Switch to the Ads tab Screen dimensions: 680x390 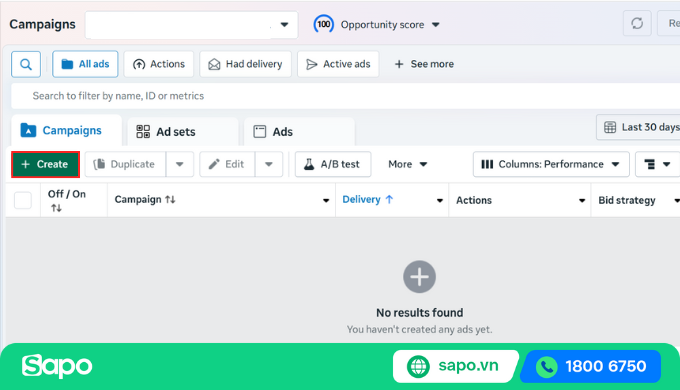point(299,131)
